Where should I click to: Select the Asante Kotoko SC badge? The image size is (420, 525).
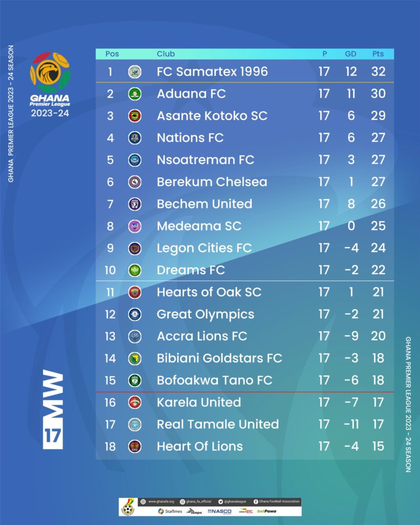135,116
